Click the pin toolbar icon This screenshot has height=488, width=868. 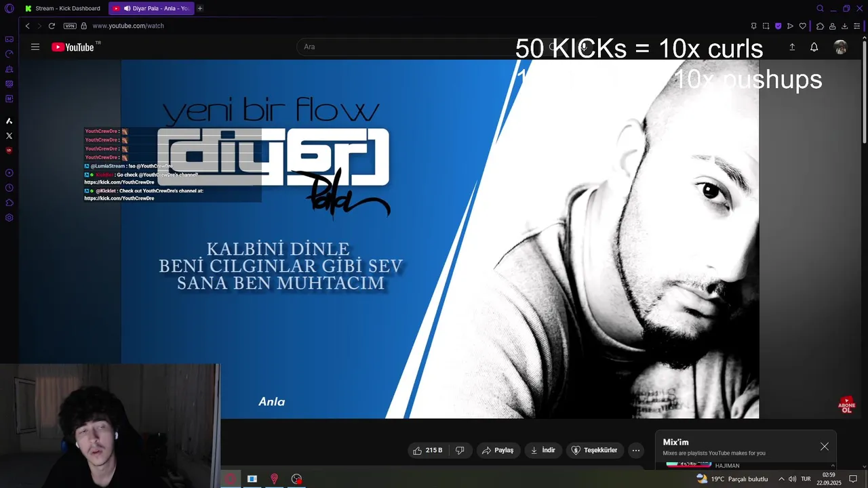pos(753,26)
